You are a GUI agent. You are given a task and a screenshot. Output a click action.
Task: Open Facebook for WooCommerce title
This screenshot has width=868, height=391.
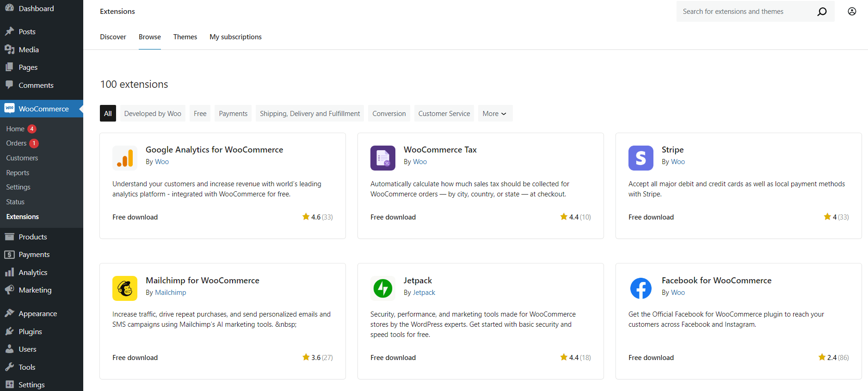point(716,281)
